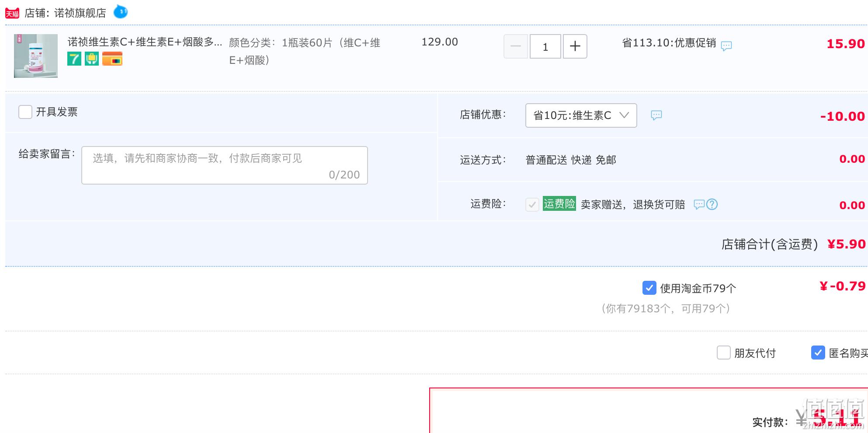The image size is (868, 433).
Task: Enable the 朋友代付 checkbox
Action: [724, 353]
